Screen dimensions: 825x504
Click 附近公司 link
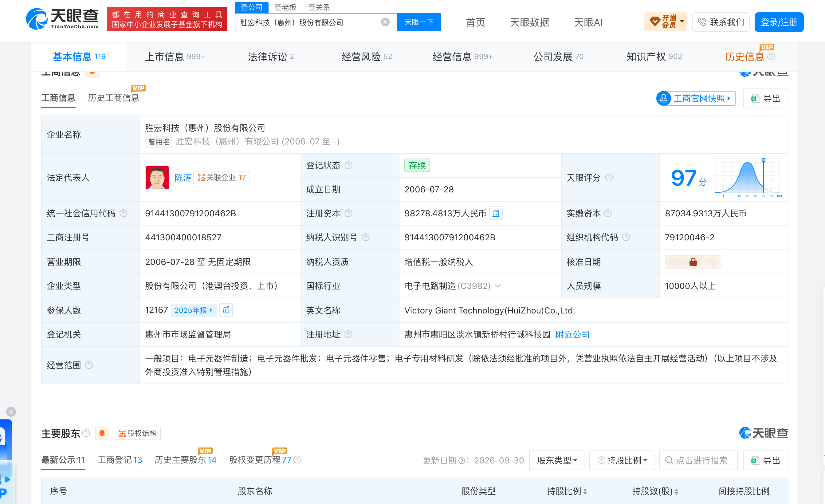[572, 334]
